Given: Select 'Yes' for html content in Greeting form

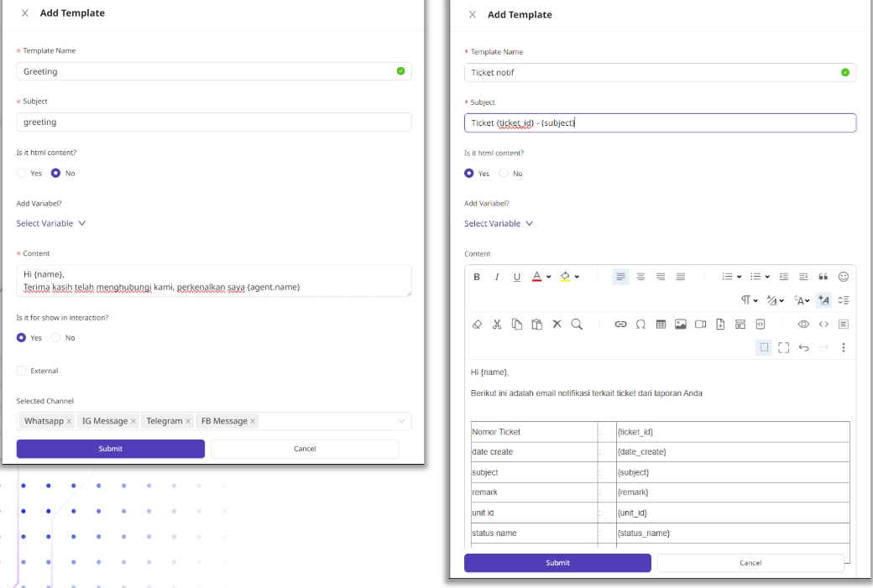Looking at the screenshot, I should point(22,174).
